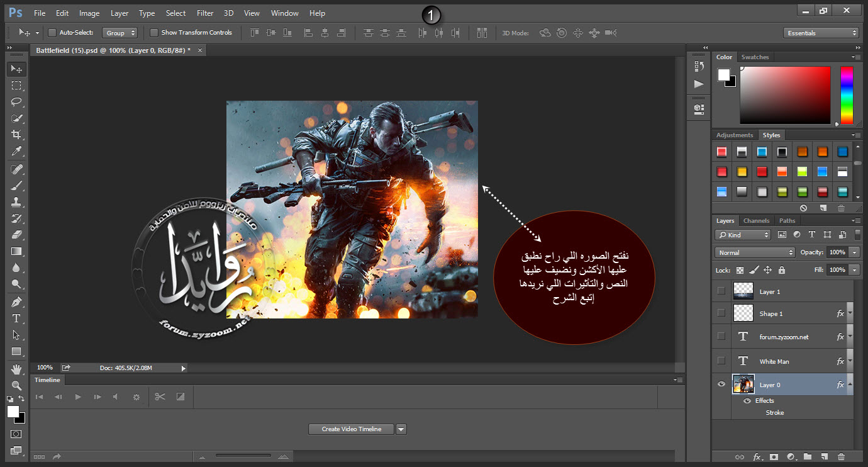This screenshot has width=868, height=467.
Task: Expand Shape 1 layer effects
Action: 850,313
